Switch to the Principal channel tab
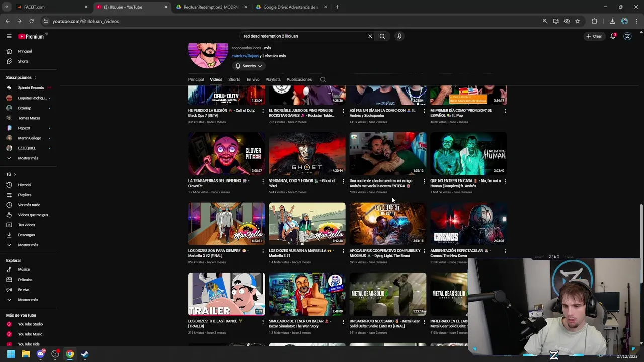The height and width of the screenshot is (362, 644). click(x=196, y=79)
